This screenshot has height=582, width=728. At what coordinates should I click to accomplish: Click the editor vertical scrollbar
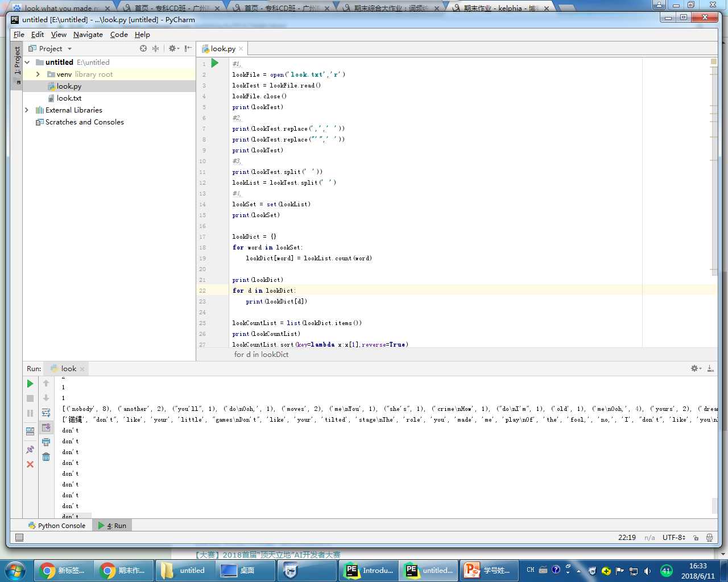(x=714, y=171)
